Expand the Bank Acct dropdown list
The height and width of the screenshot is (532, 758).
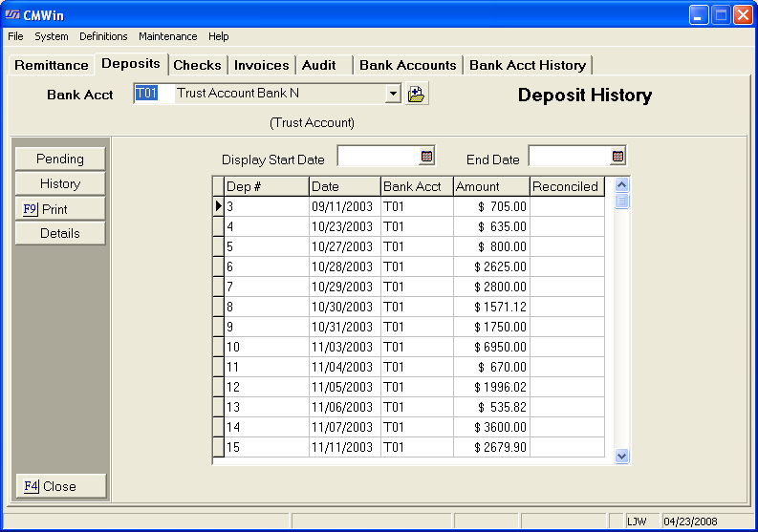pos(392,94)
